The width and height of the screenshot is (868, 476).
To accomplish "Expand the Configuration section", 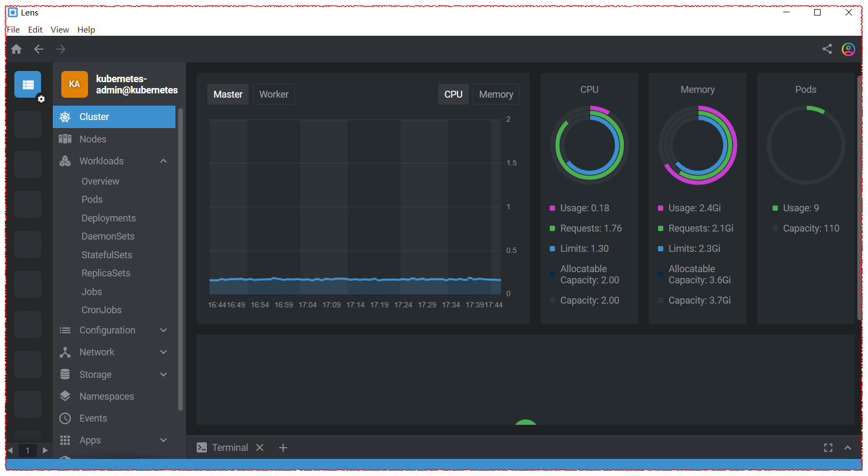I will point(164,330).
